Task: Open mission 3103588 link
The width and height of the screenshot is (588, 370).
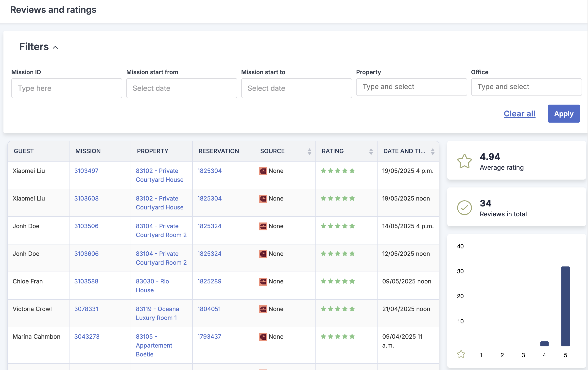Action: [x=86, y=281]
